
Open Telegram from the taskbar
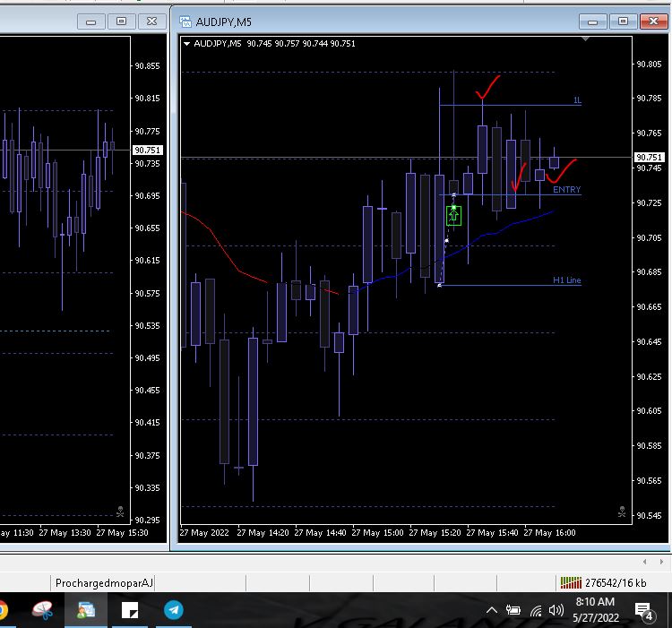pos(173,611)
